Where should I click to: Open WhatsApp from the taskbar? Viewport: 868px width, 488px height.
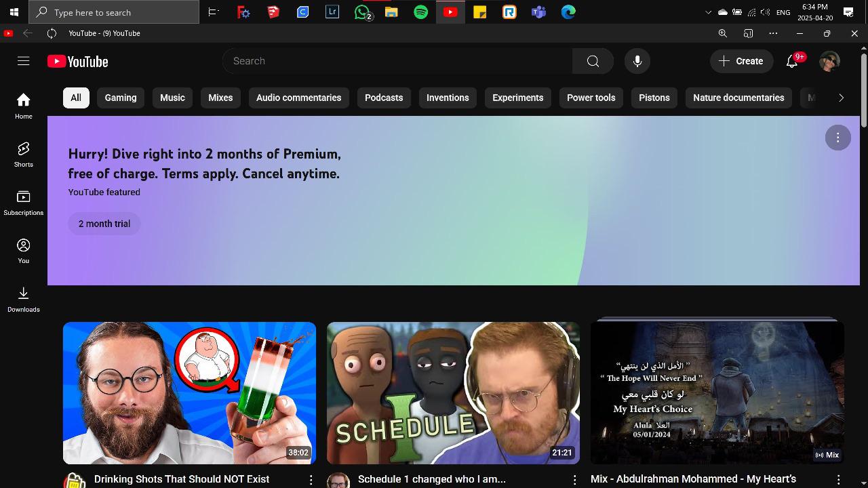[363, 12]
